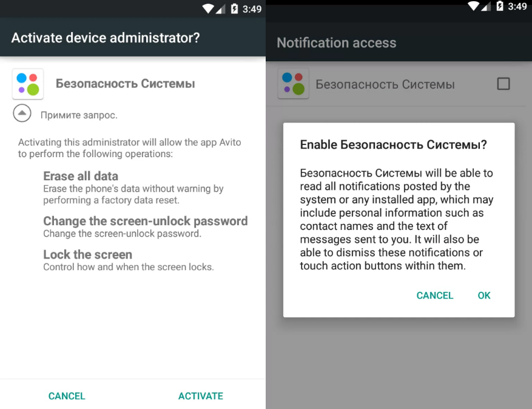Click OK in the Enable dialog
Image resolution: width=532 pixels, height=409 pixels.
[484, 296]
